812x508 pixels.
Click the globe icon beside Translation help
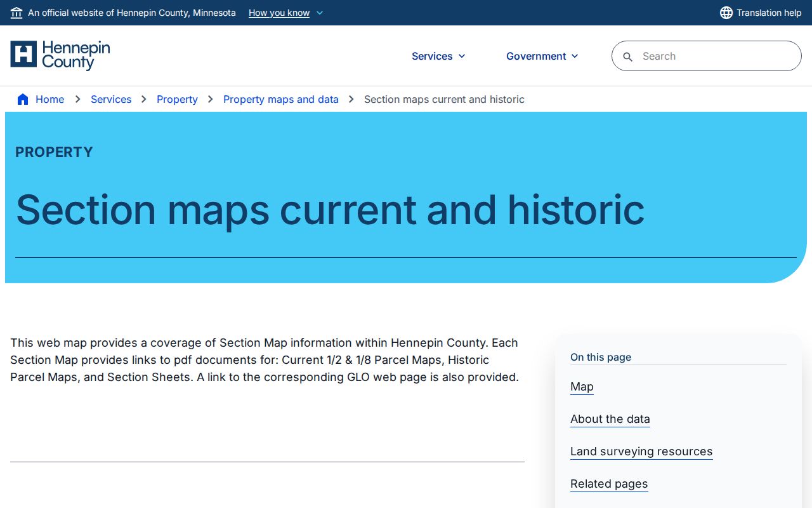(x=726, y=13)
